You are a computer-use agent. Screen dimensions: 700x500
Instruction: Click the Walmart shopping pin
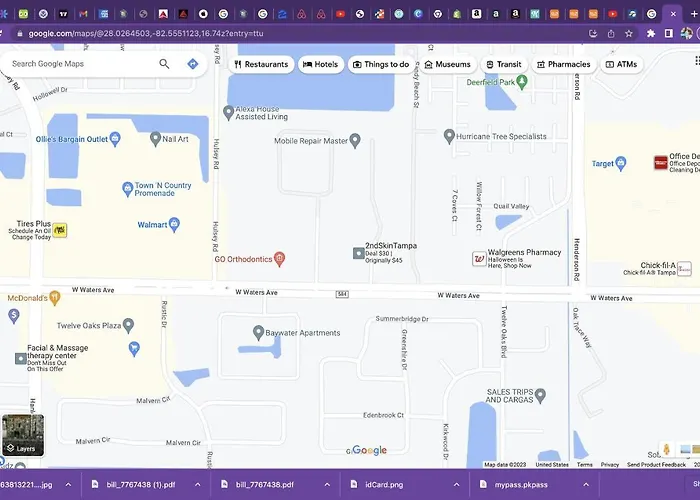coord(175,225)
